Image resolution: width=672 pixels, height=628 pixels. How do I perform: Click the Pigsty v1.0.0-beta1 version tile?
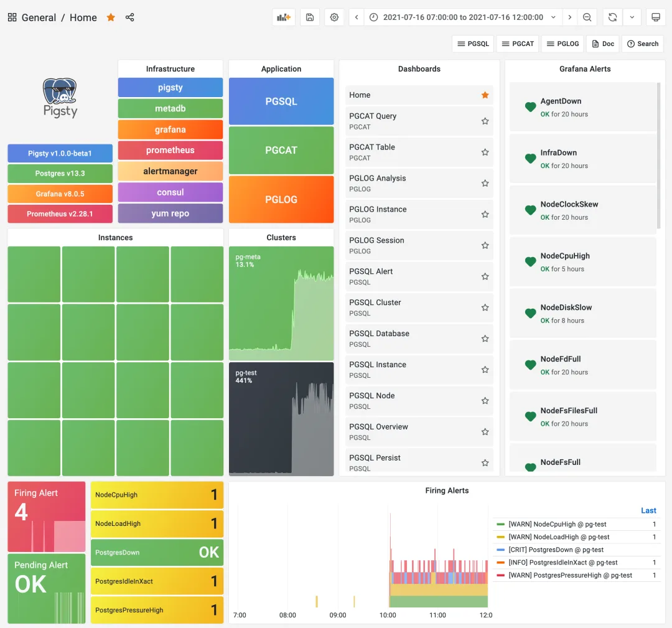tap(60, 153)
